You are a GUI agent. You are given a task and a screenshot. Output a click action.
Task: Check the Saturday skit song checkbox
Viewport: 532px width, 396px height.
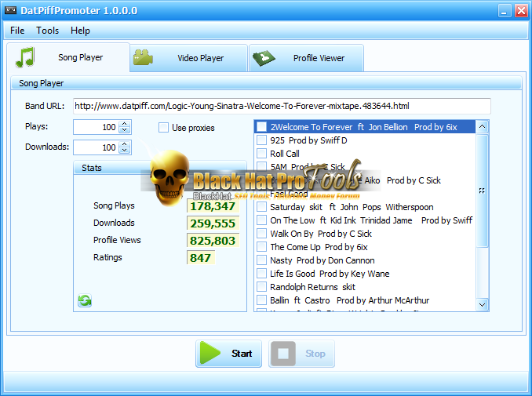[x=261, y=207]
